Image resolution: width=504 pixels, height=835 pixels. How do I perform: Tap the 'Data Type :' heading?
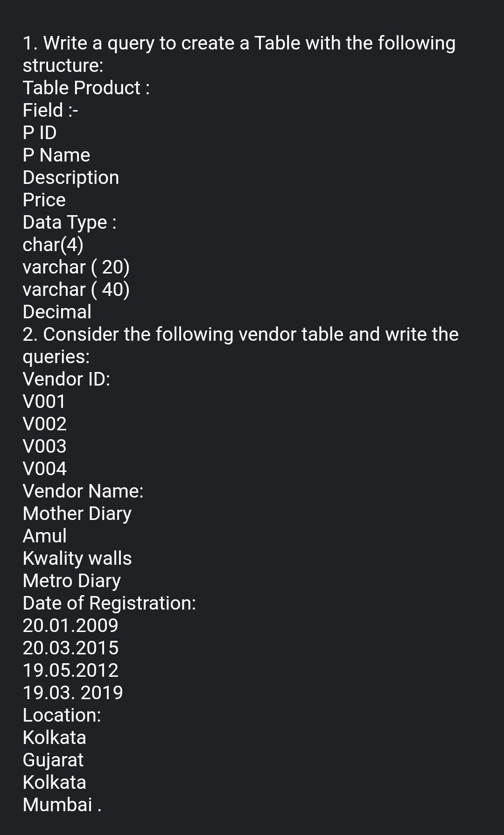tap(70, 222)
